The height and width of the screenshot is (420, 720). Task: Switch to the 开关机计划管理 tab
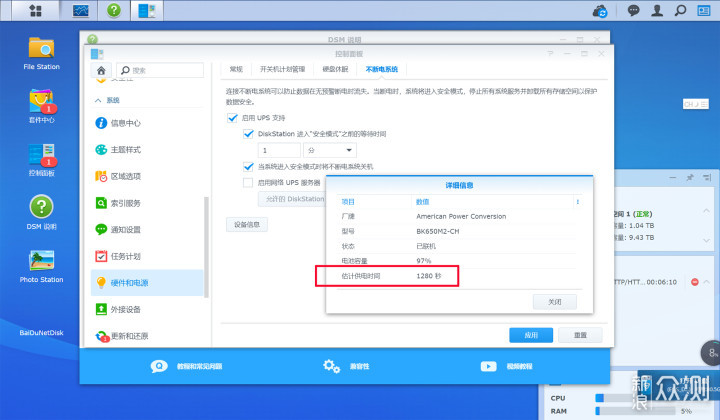click(x=282, y=69)
